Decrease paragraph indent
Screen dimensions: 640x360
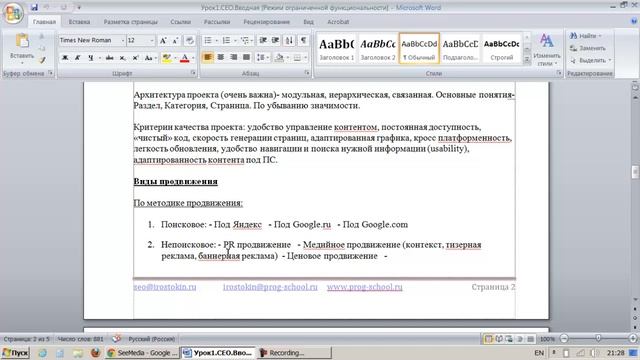[x=263, y=40]
